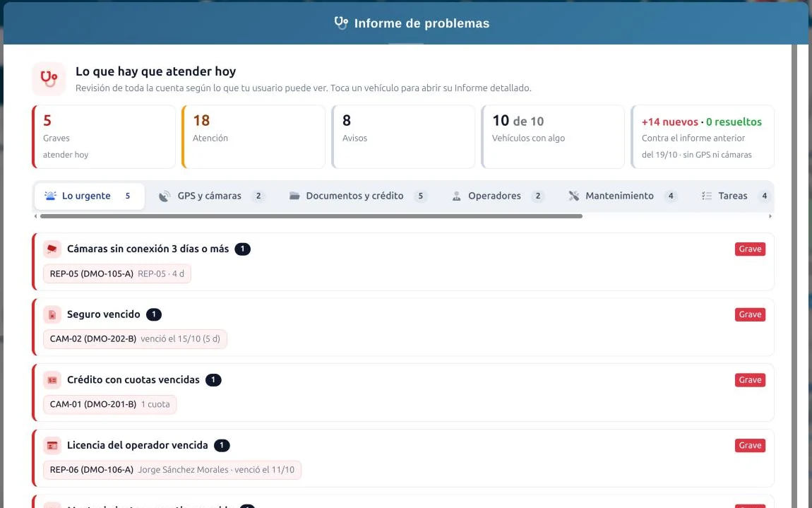812x508 pixels.
Task: Click the folder icon on Documentos y crédito tab
Action: pyautogui.click(x=294, y=196)
